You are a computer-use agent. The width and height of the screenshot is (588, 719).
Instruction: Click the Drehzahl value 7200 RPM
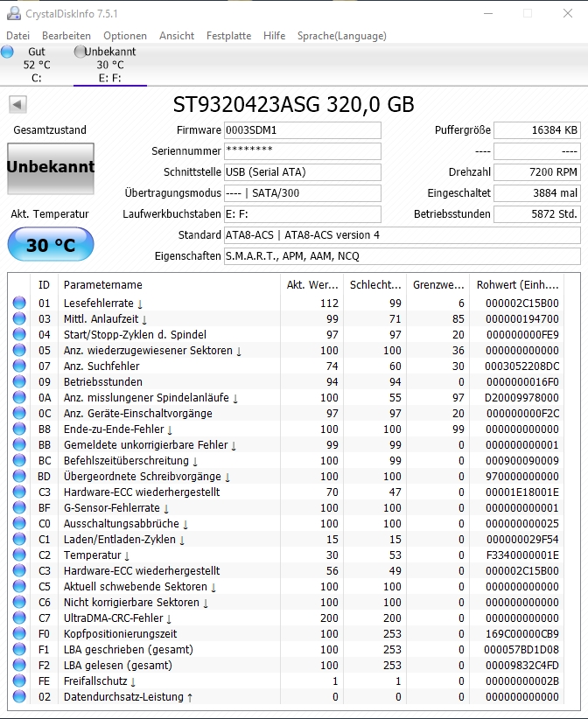[x=537, y=172]
